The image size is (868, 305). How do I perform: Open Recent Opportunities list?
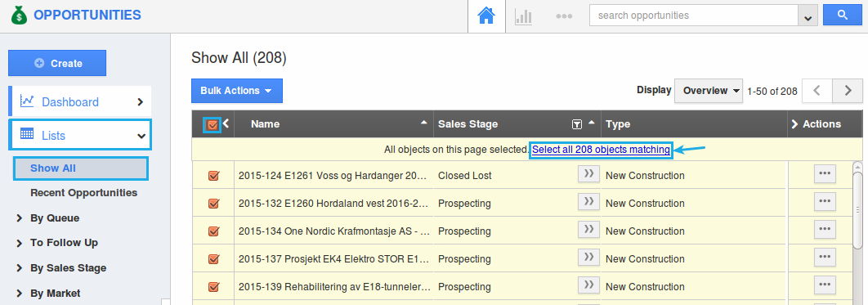tap(83, 193)
